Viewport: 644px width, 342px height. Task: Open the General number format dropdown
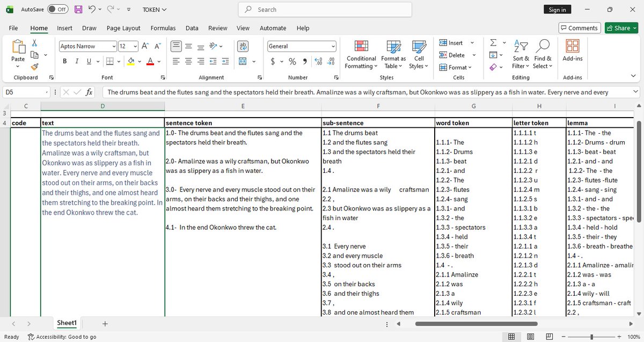[333, 46]
